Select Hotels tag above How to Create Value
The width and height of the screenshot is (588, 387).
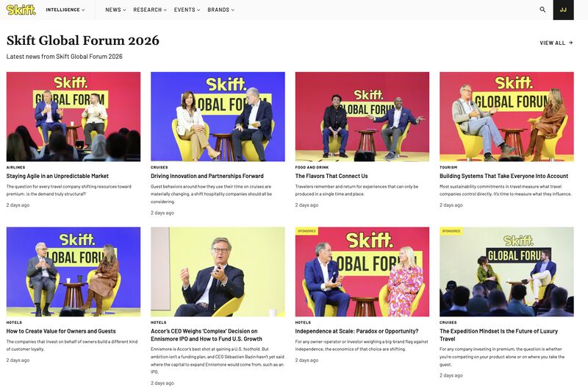(x=14, y=322)
